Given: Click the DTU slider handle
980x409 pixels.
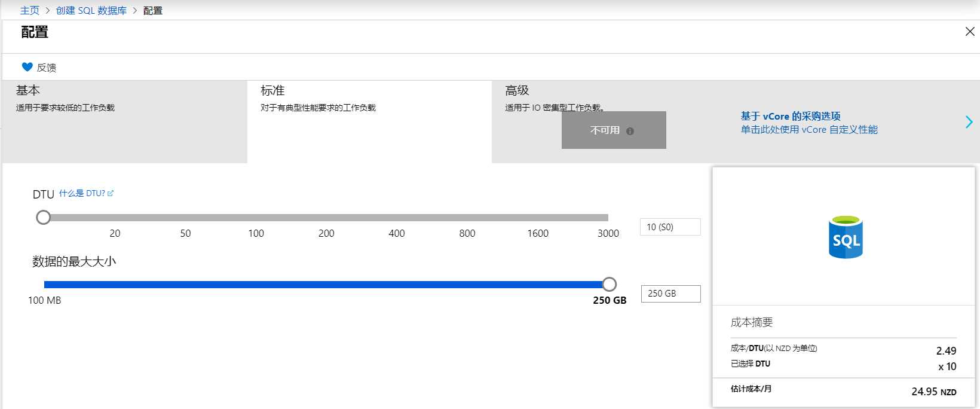Looking at the screenshot, I should click(43, 217).
